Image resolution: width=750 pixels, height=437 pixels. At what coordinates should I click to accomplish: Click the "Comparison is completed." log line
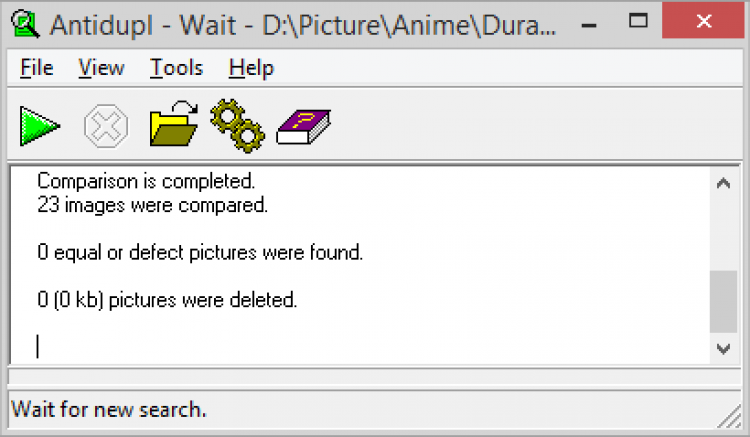[x=146, y=182]
